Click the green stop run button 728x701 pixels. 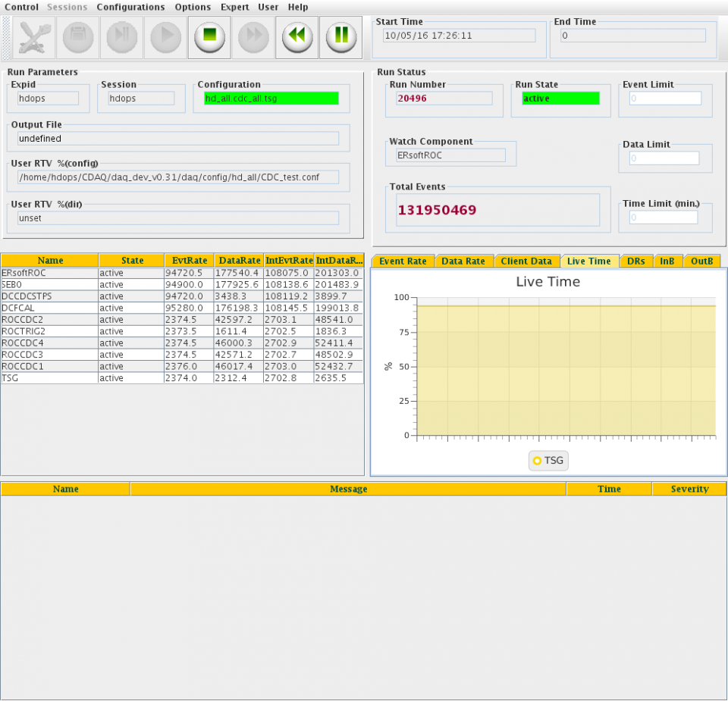point(210,36)
